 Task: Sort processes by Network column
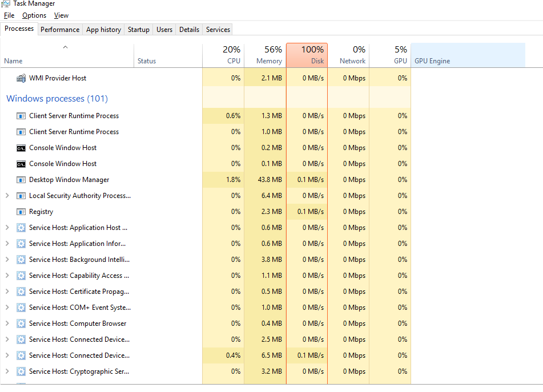(x=348, y=55)
